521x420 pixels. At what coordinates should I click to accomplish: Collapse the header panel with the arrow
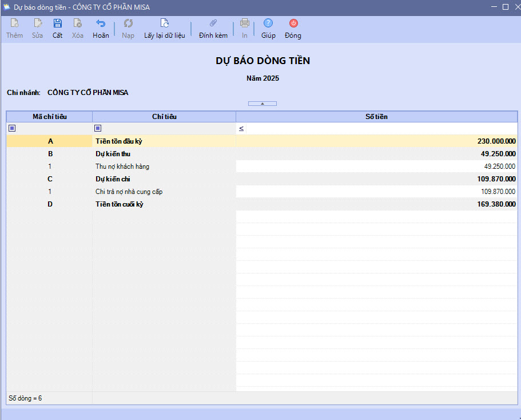pyautogui.click(x=263, y=104)
